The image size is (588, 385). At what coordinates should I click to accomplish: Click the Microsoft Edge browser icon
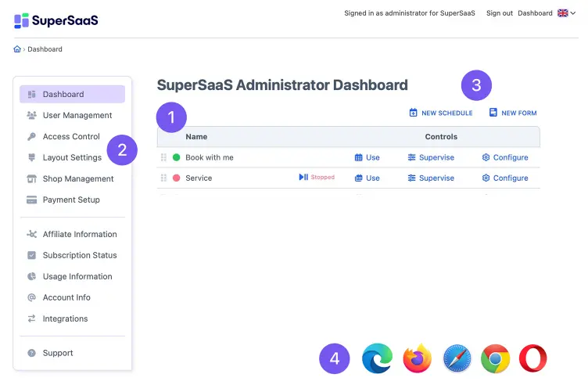(x=377, y=358)
